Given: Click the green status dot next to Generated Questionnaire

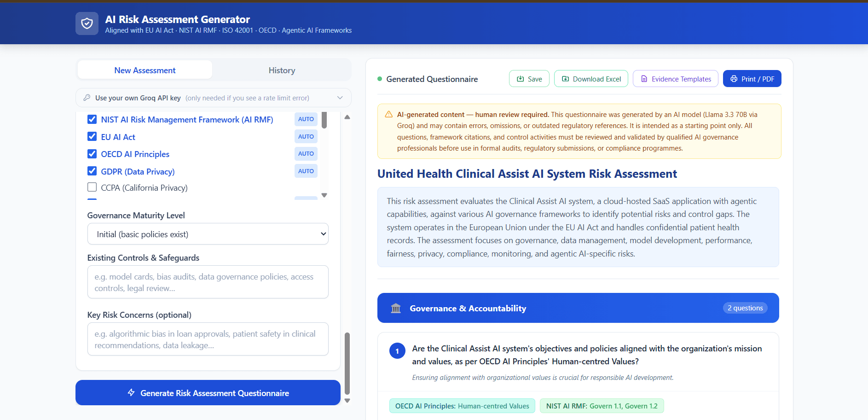Looking at the screenshot, I should pyautogui.click(x=380, y=79).
